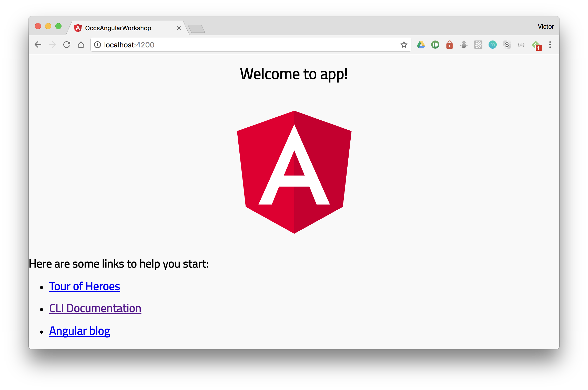588x390 pixels.
Task: View site information for localhost
Action: click(x=97, y=45)
